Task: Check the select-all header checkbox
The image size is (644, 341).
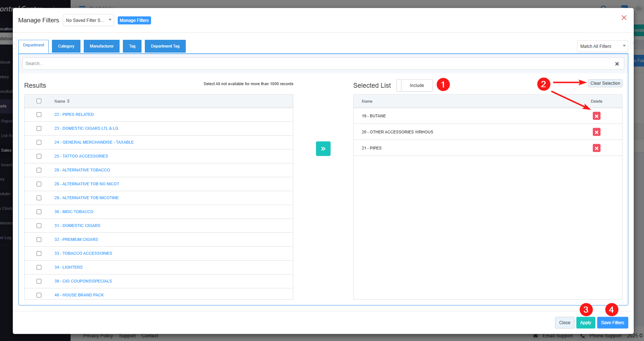Action: pos(39,101)
